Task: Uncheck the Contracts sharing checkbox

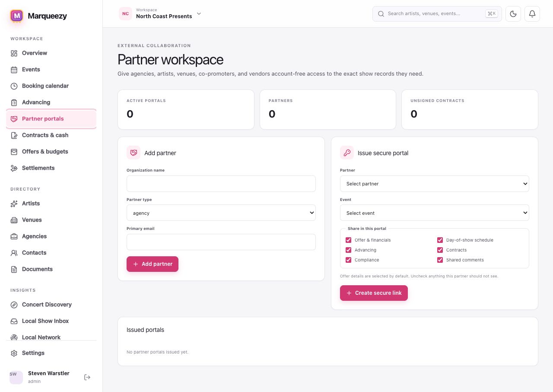Action: pyautogui.click(x=440, y=250)
